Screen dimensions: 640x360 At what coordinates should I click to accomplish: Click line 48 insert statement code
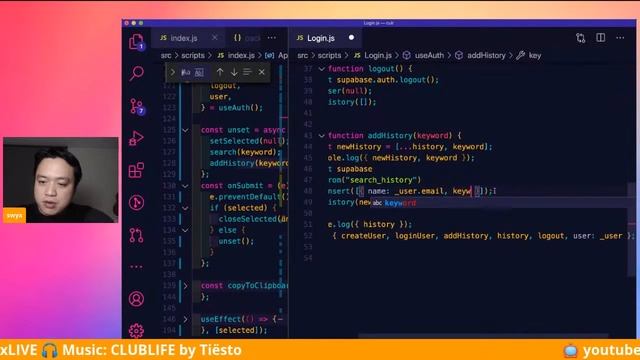pyautogui.click(x=411, y=191)
